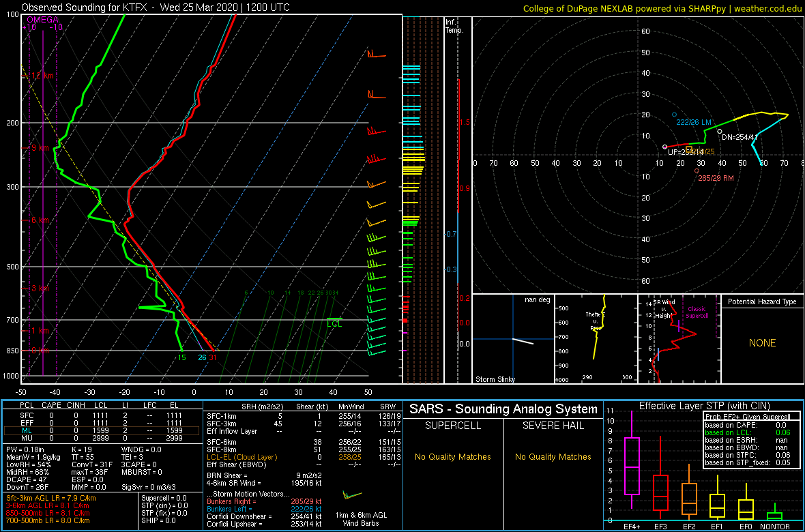Click the 'SARS - Sounding Analog System' heading

point(503,410)
